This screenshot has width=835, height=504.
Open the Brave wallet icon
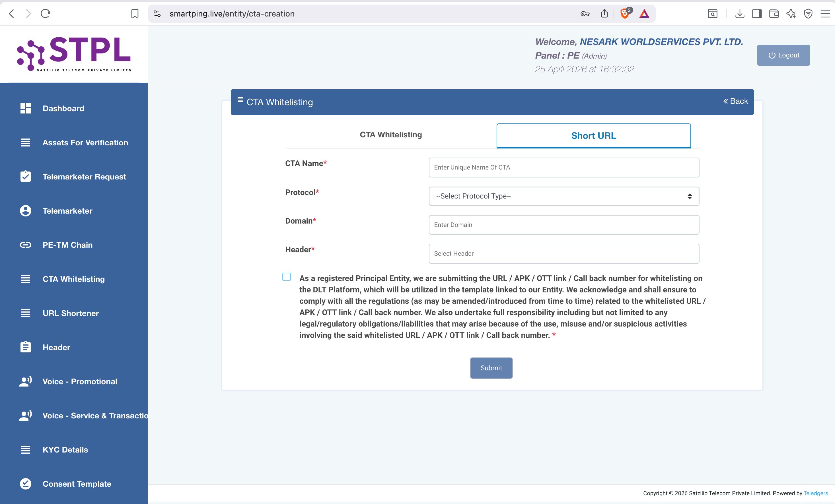774,14
